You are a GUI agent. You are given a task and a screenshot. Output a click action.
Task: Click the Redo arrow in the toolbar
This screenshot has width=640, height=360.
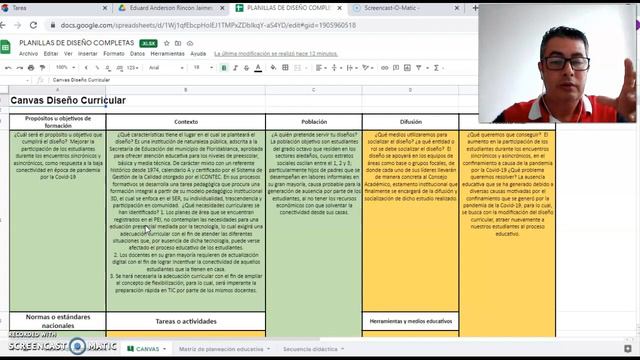coord(20,68)
